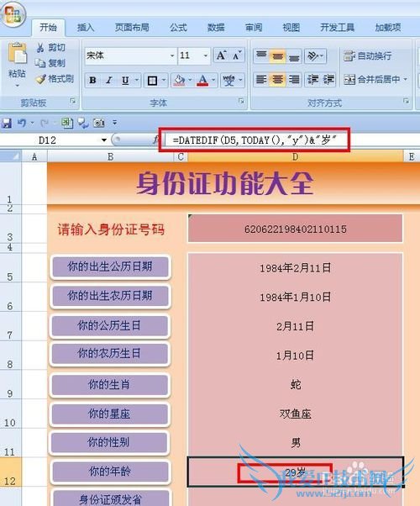Open 合并后居中 dropdown arrow
Image resolution: width=420 pixels, height=506 pixels.
(406, 79)
